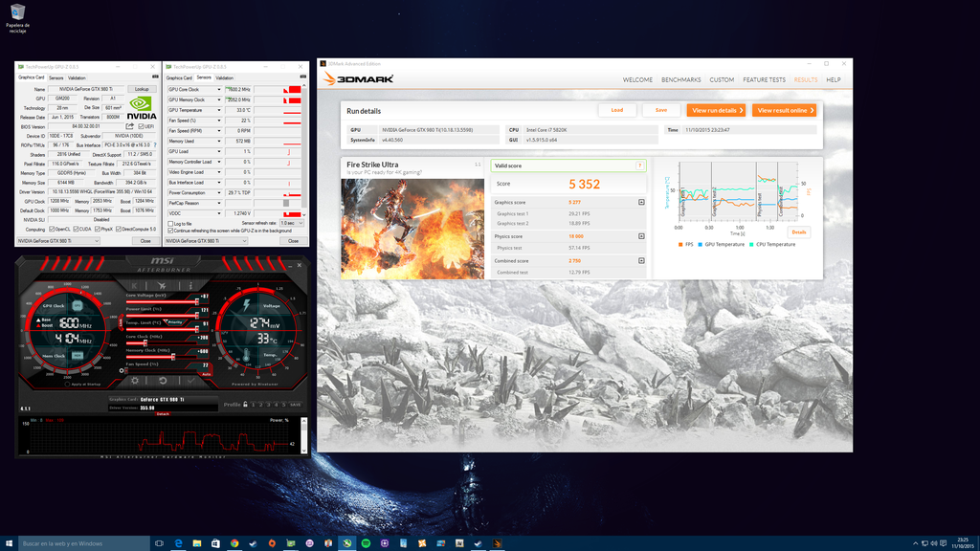Enable Log to file checkbox

(170, 223)
